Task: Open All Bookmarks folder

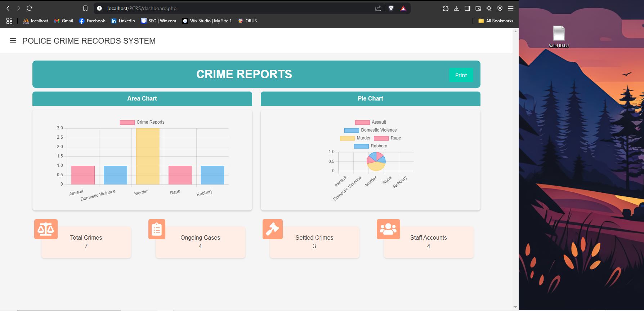Action: [496, 21]
